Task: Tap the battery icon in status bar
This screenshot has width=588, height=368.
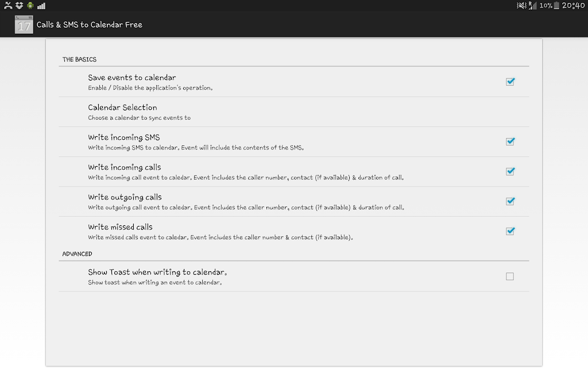Action: coord(556,5)
